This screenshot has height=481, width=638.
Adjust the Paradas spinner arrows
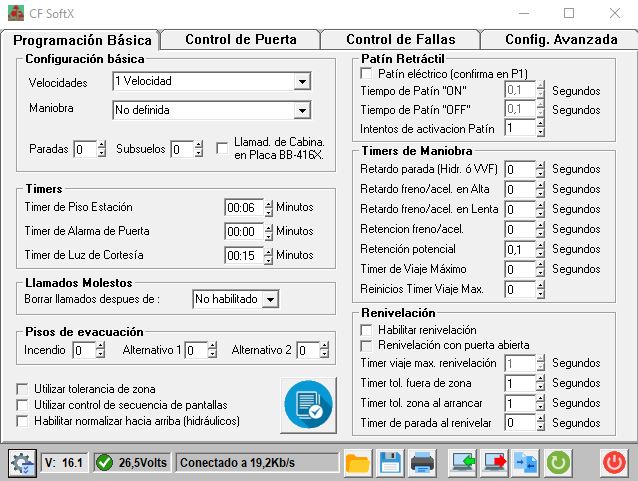click(102, 149)
